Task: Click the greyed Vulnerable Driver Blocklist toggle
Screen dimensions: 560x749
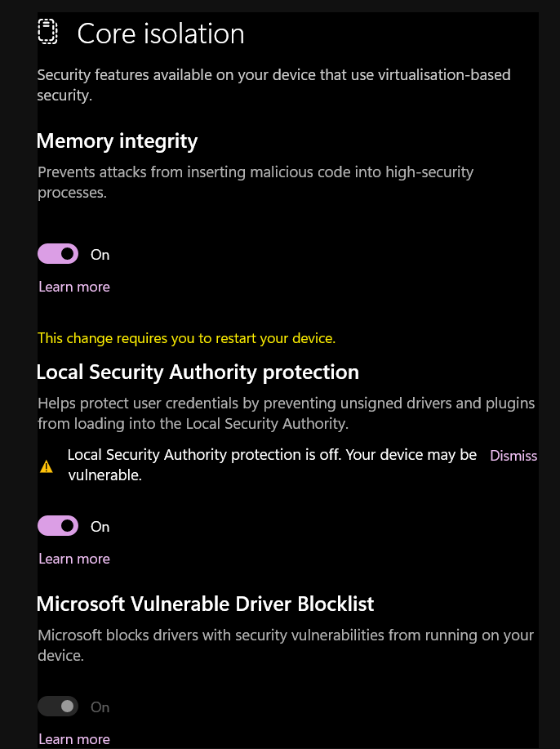Action: pos(58,707)
